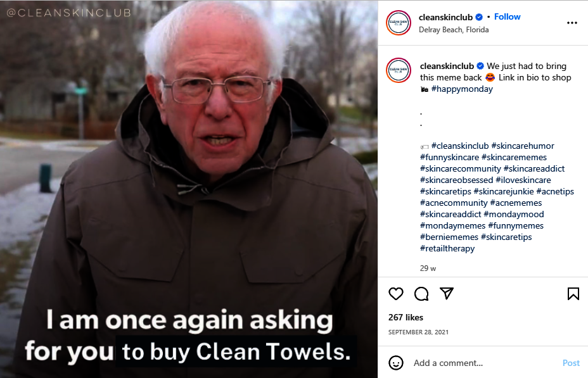This screenshot has width=588, height=378.
Task: Open the #mondaymood hashtag
Action: pos(513,214)
